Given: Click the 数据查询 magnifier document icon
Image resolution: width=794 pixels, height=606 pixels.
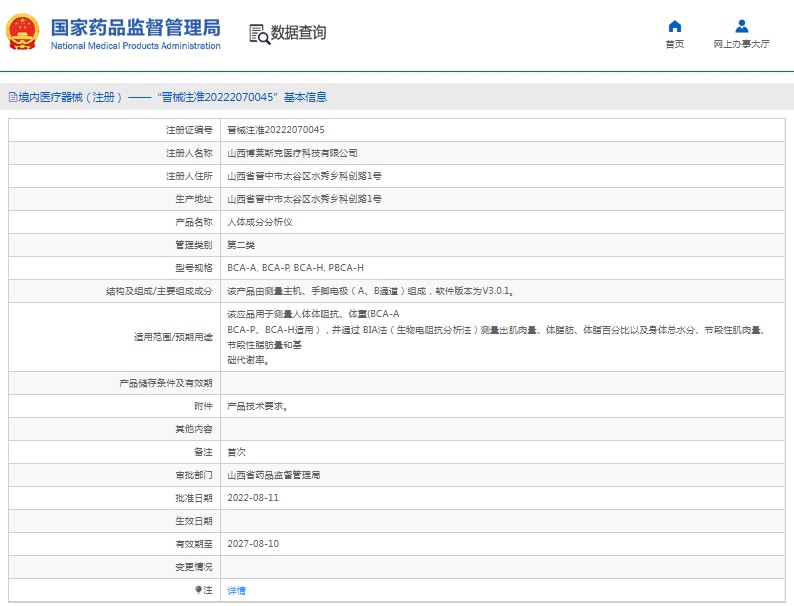Looking at the screenshot, I should coord(258,33).
